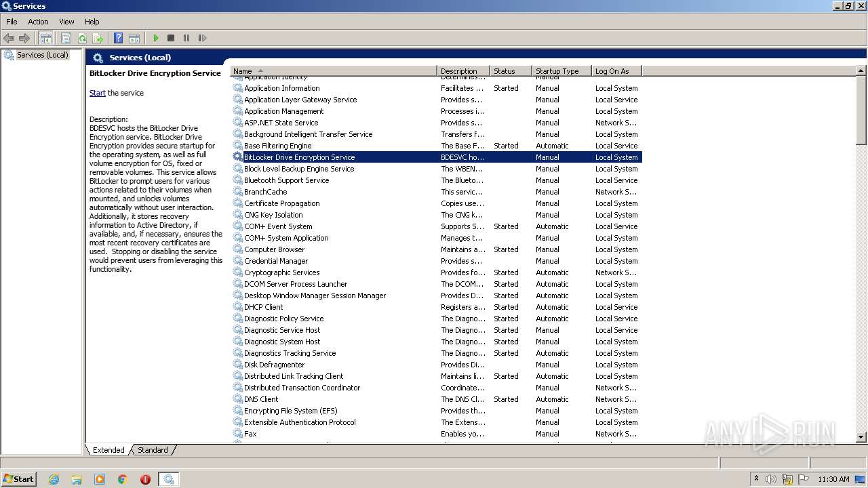Select Credential Manager service

pos(437,261)
